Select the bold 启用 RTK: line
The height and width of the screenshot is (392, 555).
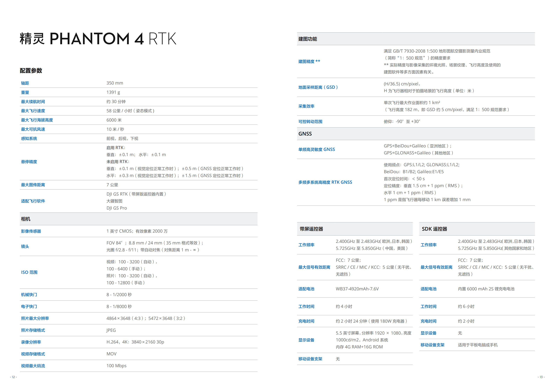pos(116,148)
